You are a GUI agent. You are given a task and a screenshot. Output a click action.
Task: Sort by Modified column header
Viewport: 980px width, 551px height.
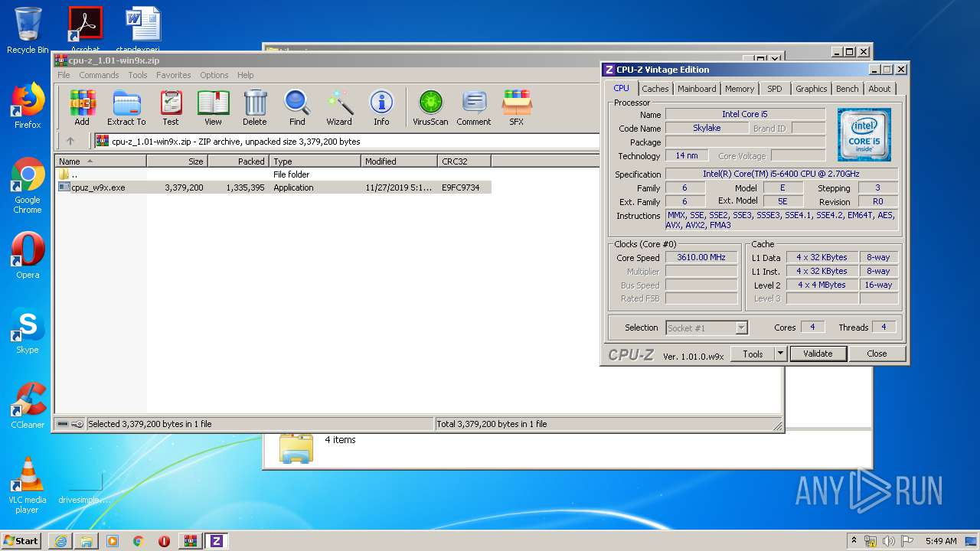[x=399, y=161]
